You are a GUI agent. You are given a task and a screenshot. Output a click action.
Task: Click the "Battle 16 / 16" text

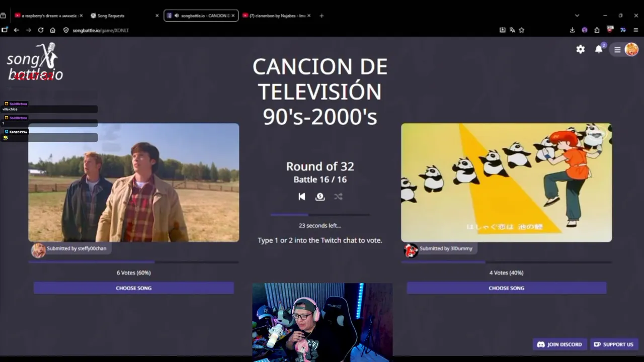pos(320,179)
